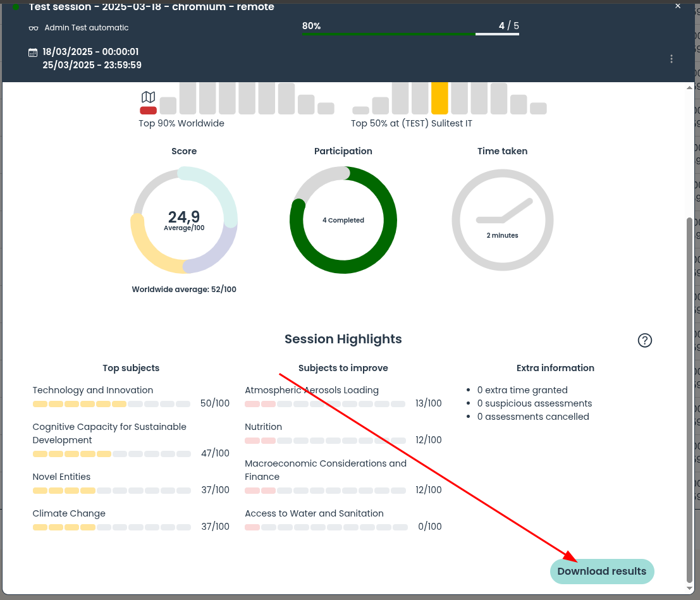Close the test session dialog
The height and width of the screenshot is (600, 700).
point(678,6)
